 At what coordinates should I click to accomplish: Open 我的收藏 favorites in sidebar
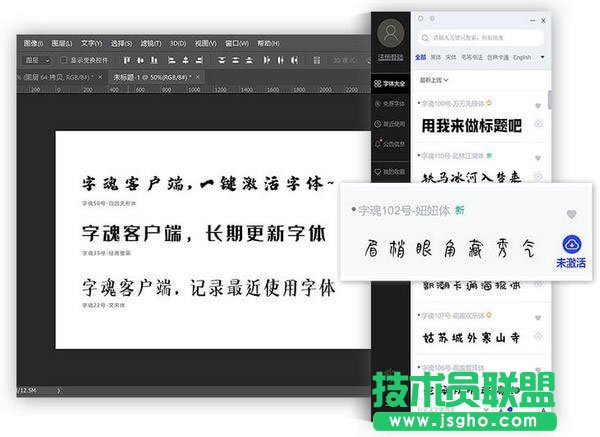pyautogui.click(x=390, y=172)
